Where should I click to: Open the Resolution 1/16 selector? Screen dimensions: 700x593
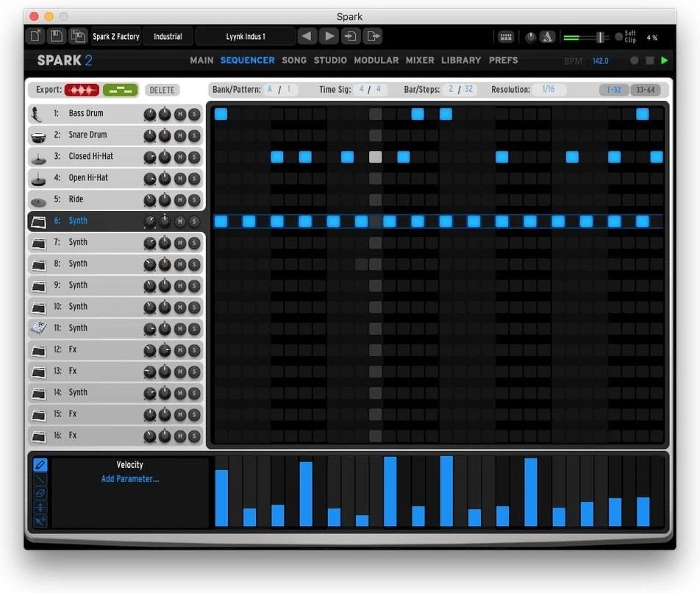pos(549,89)
